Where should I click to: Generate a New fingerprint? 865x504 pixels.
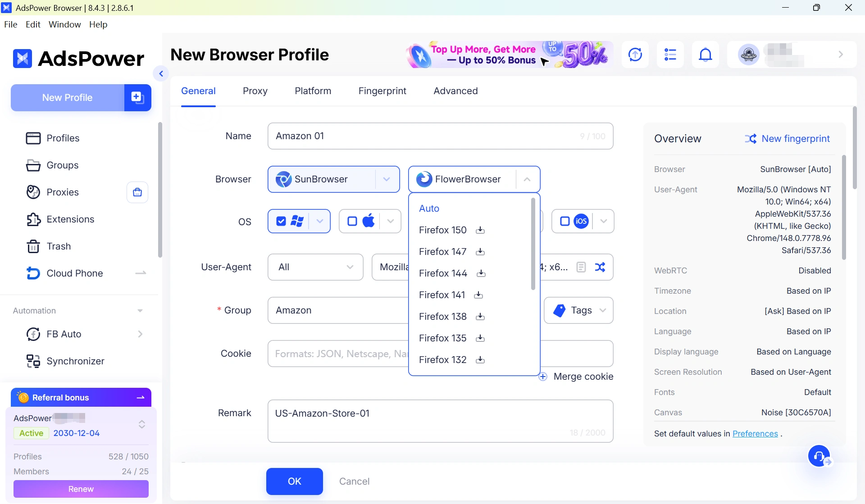tap(787, 139)
